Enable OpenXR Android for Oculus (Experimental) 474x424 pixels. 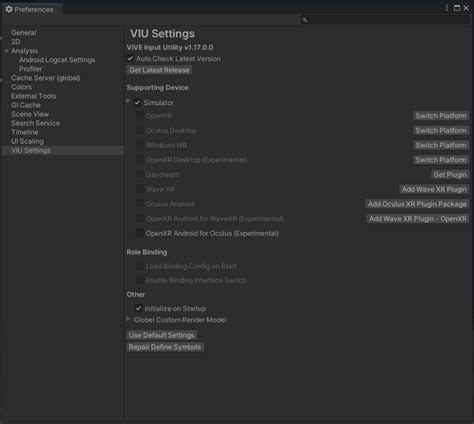140,233
